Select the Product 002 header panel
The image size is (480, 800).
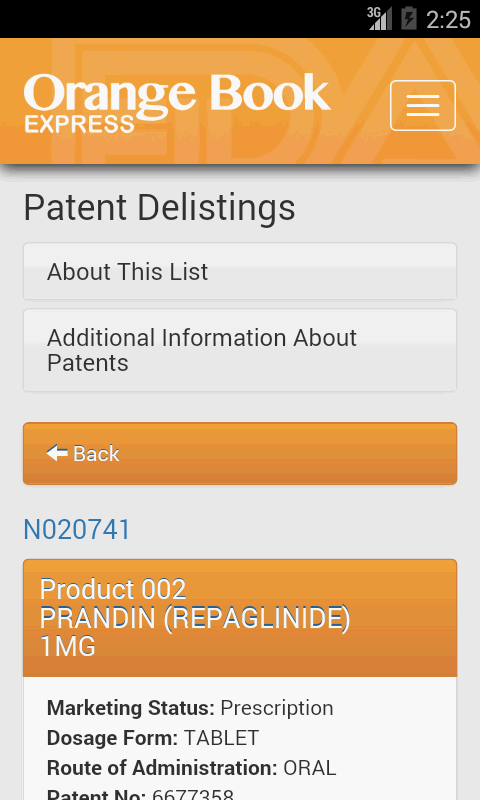tap(240, 618)
